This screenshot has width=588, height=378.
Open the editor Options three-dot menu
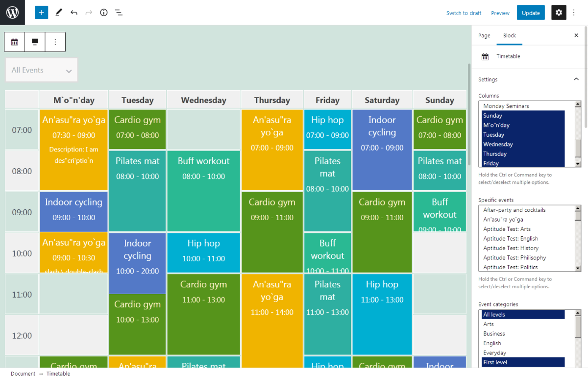click(x=574, y=12)
